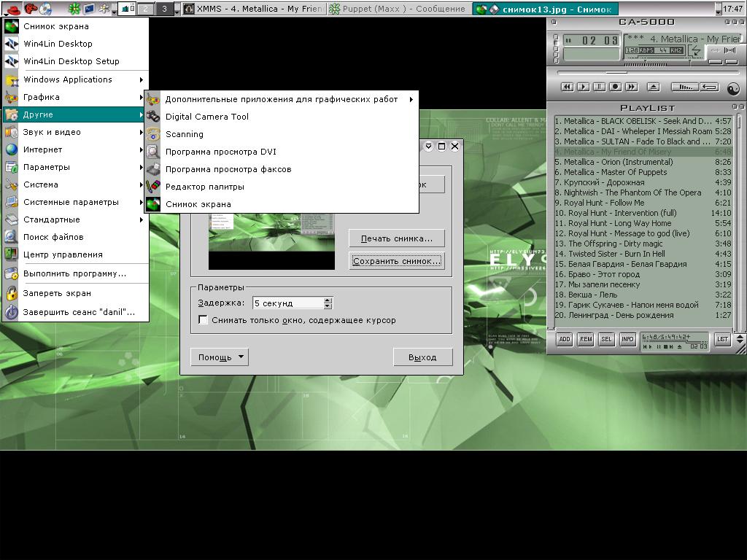The image size is (747, 560).
Task: Toggle the XMMS playlist window button
Action: 731,62
